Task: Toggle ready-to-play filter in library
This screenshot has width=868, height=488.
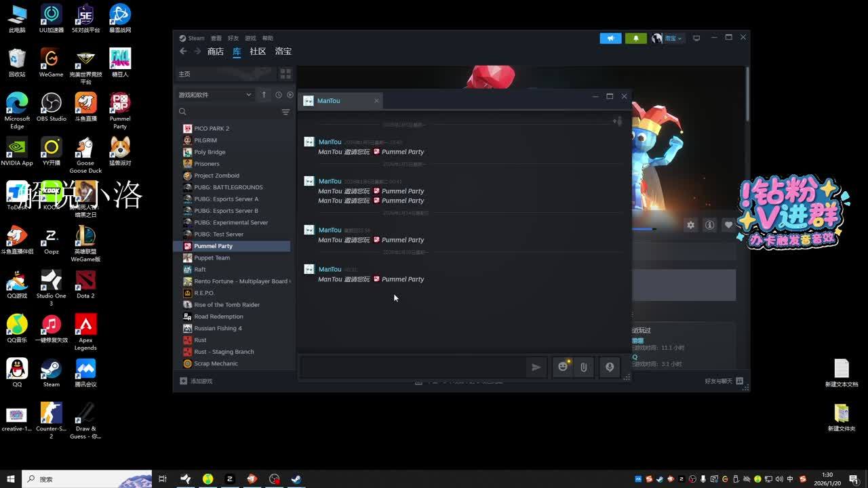Action: click(x=290, y=95)
